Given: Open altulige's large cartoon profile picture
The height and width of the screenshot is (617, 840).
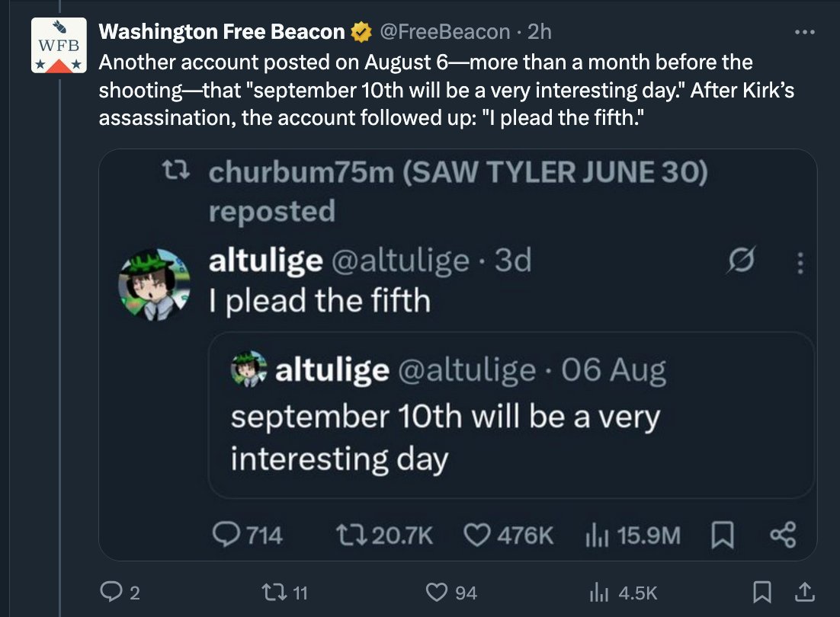Looking at the screenshot, I should [x=154, y=285].
